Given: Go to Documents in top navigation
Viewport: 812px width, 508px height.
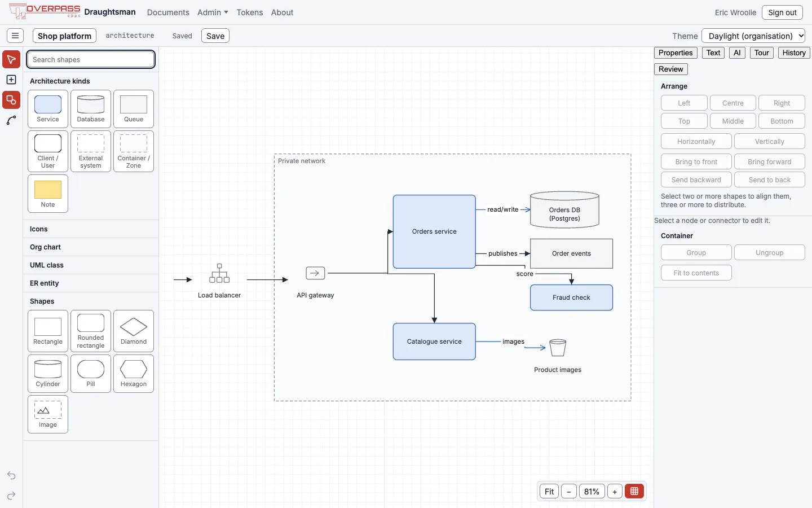Looking at the screenshot, I should tap(168, 12).
